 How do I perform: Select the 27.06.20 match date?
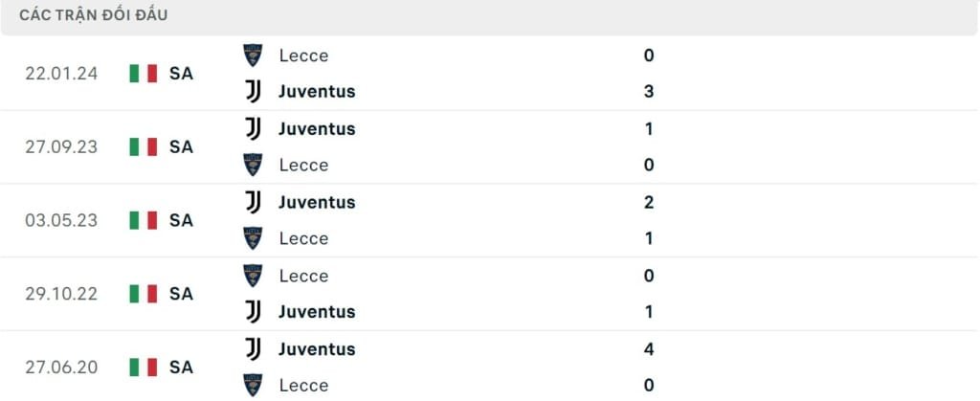pos(61,367)
